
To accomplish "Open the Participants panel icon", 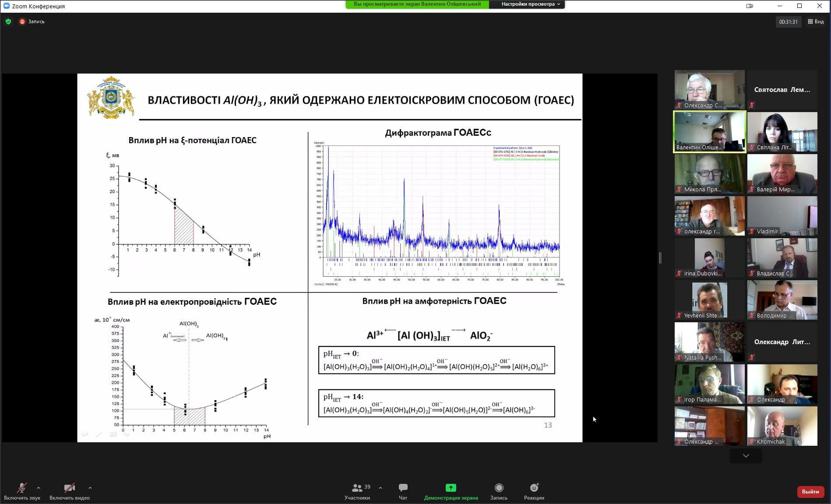I will click(x=357, y=488).
